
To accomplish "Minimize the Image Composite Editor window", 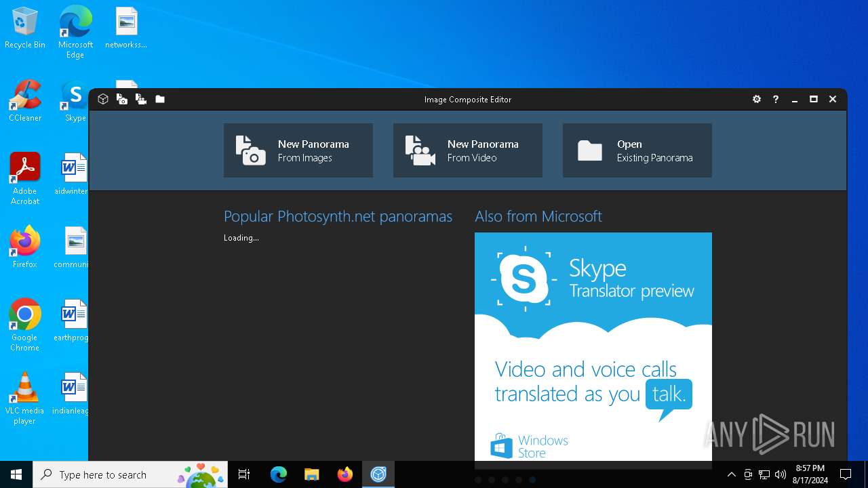I will (x=795, y=99).
